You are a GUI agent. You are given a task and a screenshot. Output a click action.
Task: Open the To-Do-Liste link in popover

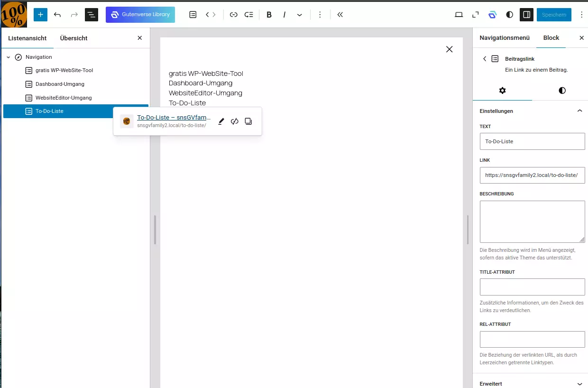point(174,118)
